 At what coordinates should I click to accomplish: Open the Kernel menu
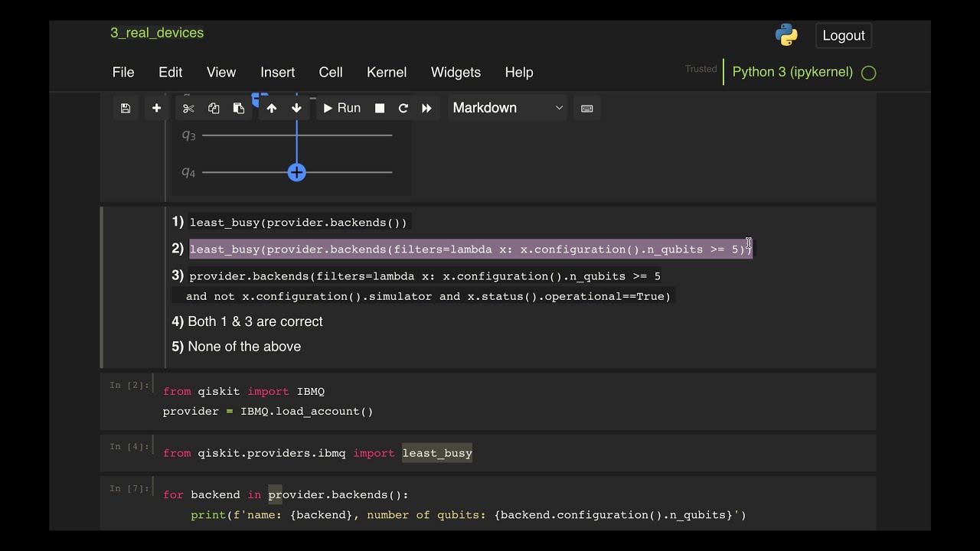[387, 72]
